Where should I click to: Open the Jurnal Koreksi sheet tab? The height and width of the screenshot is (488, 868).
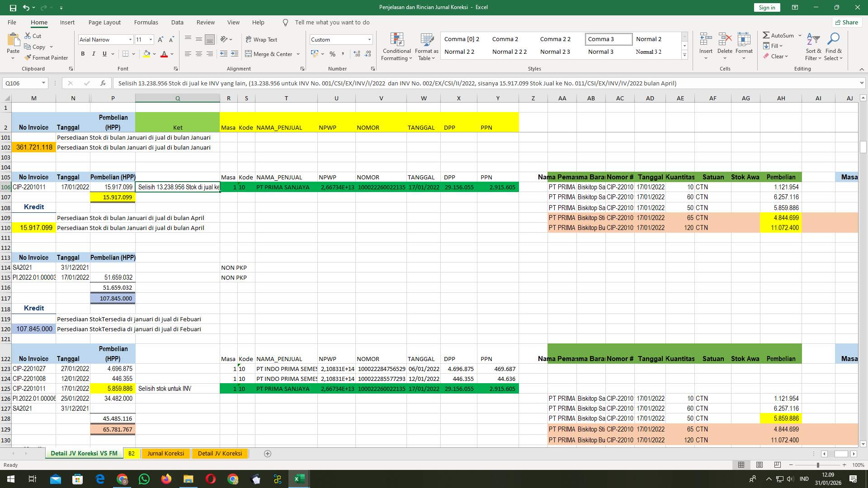tap(165, 453)
